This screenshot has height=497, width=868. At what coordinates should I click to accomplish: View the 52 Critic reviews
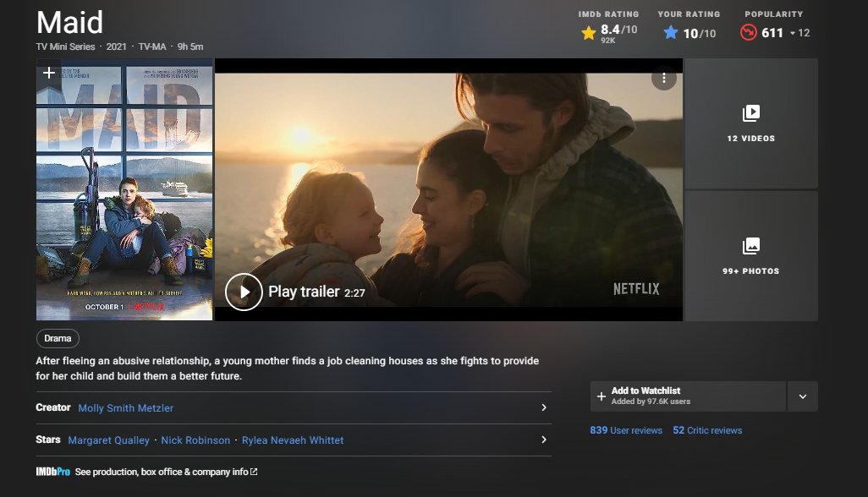point(707,430)
